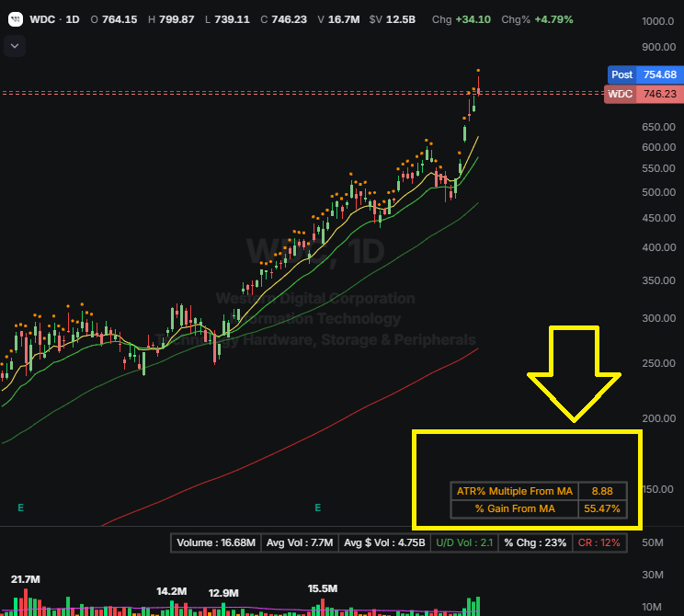Screen dimensions: 684x616
Task: Click the 15.5M volume peak label
Action: coord(323,588)
